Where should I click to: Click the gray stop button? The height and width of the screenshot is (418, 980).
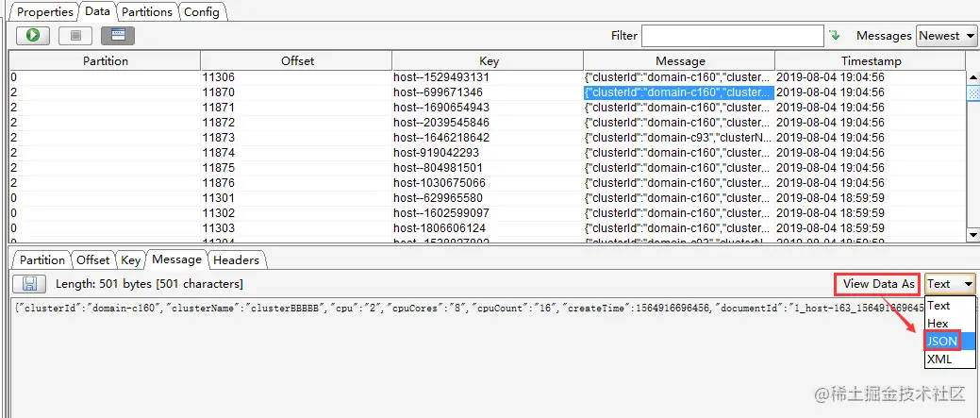coord(75,36)
